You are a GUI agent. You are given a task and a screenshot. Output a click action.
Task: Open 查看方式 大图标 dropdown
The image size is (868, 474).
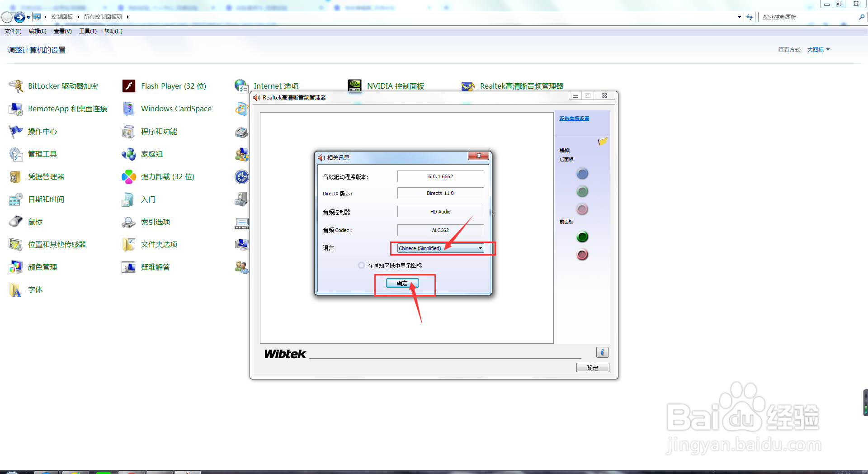point(818,50)
